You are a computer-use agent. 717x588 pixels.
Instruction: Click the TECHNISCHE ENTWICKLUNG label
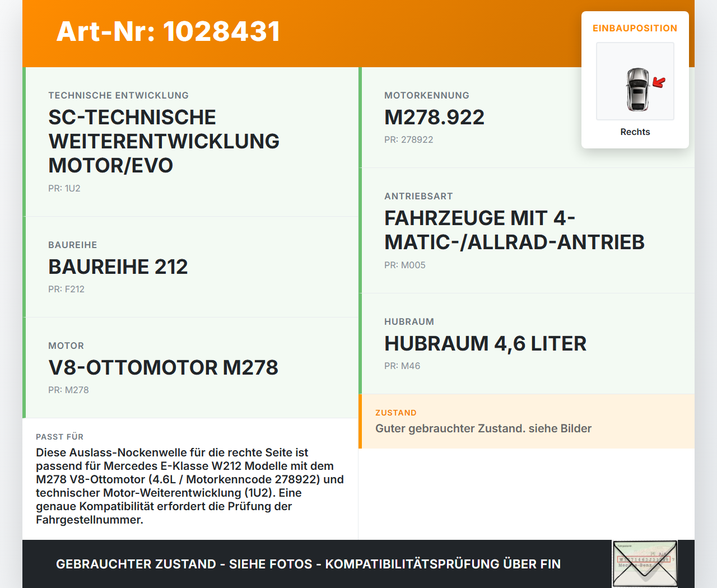point(118,95)
